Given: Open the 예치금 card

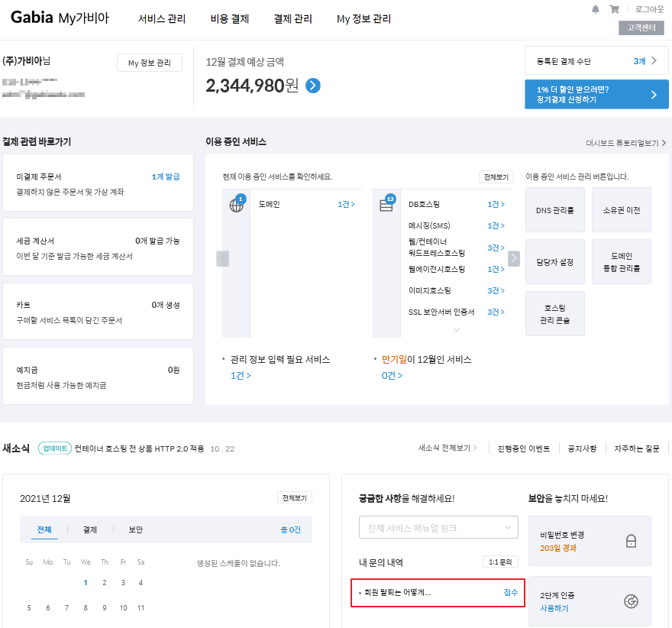Looking at the screenshot, I should (x=99, y=376).
